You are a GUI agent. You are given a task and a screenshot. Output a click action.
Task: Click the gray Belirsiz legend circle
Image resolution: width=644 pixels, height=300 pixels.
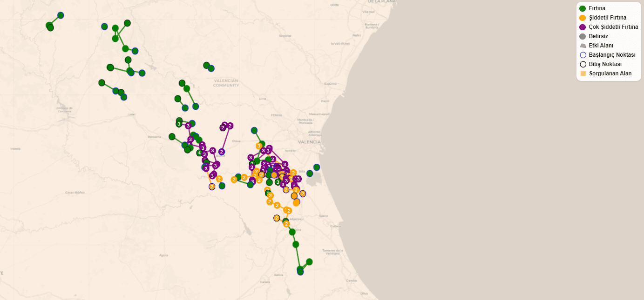coord(583,36)
